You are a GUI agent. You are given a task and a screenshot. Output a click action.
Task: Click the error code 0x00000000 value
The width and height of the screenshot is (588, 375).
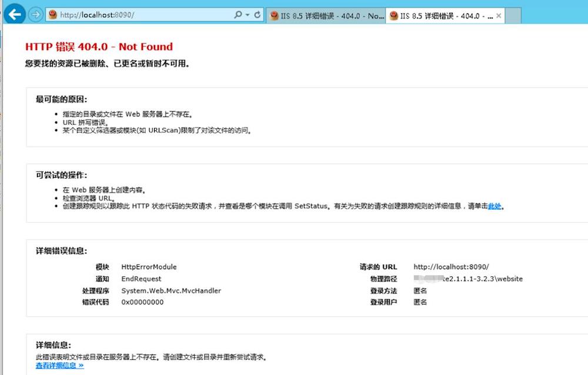(142, 302)
